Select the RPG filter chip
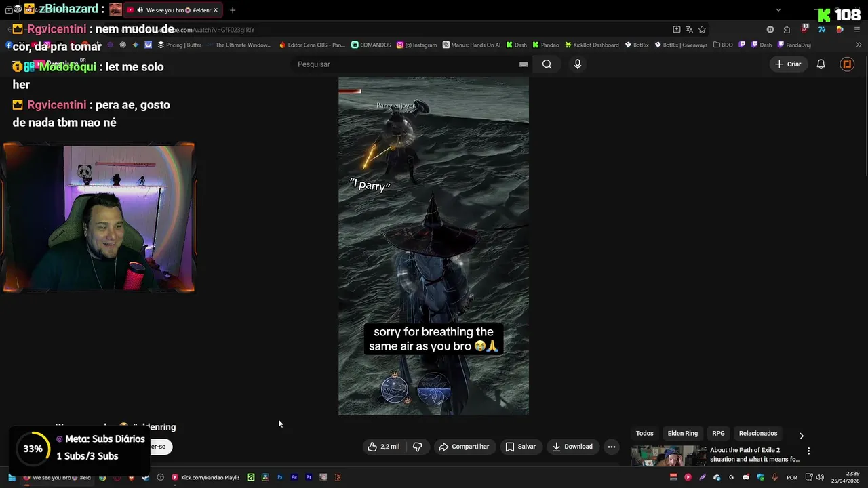868x488 pixels. (718, 434)
